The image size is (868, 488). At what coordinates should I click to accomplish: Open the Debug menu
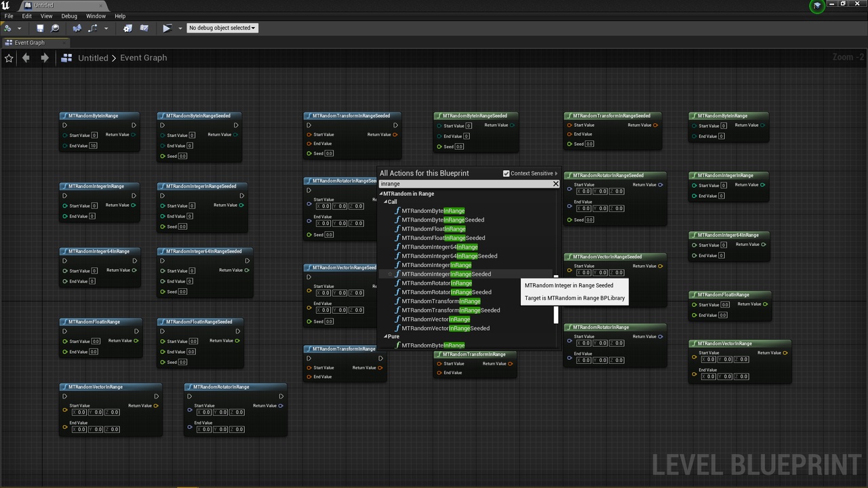69,16
